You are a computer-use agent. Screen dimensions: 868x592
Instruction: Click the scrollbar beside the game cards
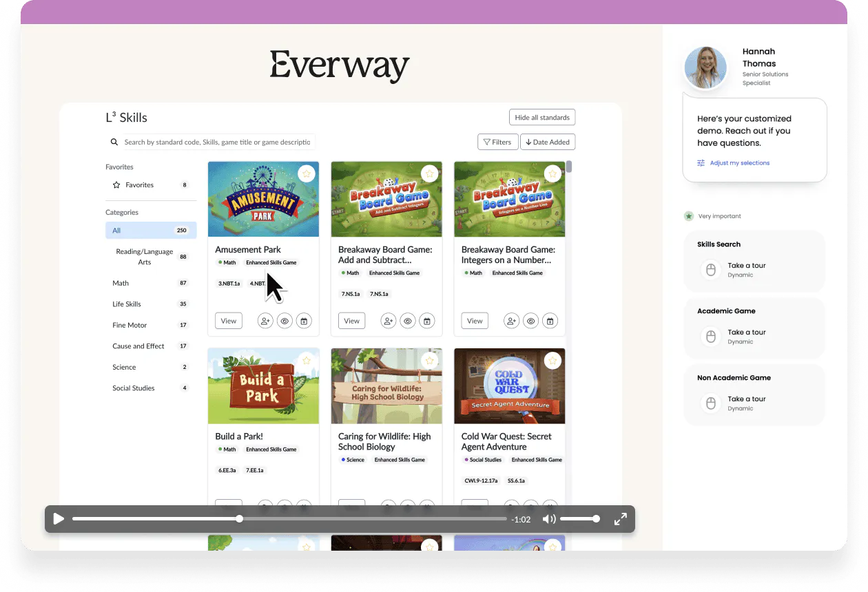[x=569, y=167]
